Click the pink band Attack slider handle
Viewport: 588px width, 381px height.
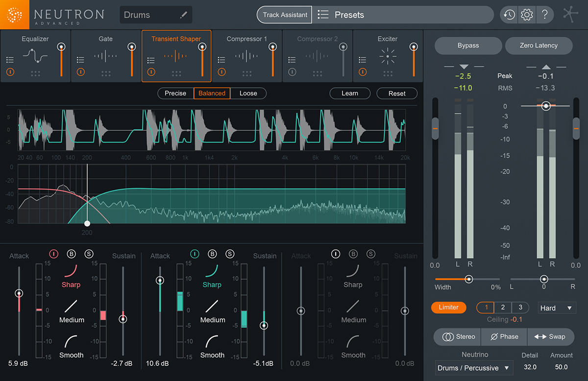[19, 293]
